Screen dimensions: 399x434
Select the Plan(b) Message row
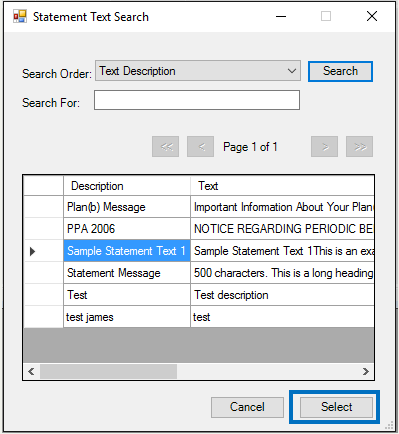point(199,207)
